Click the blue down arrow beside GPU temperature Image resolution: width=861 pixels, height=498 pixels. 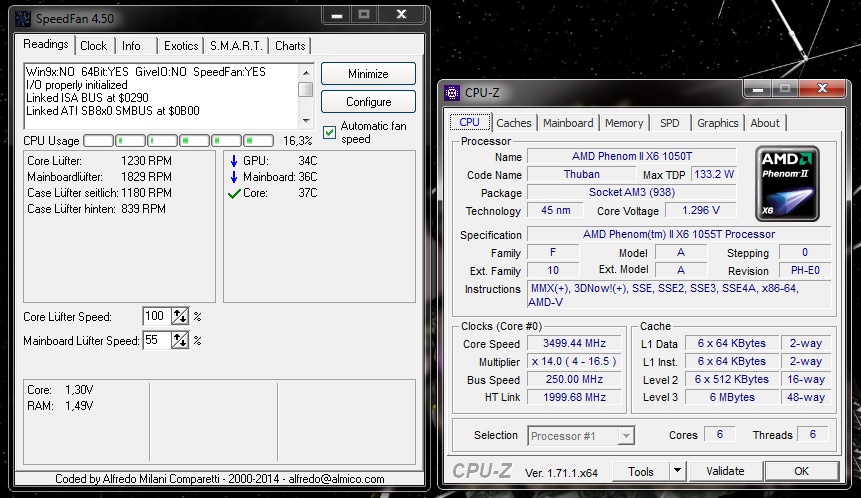[x=234, y=161]
